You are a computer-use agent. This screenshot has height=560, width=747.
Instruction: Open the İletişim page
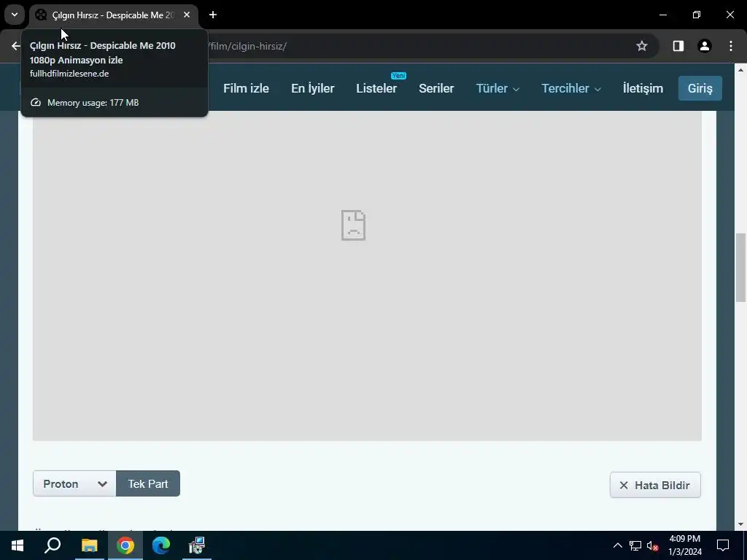point(643,88)
